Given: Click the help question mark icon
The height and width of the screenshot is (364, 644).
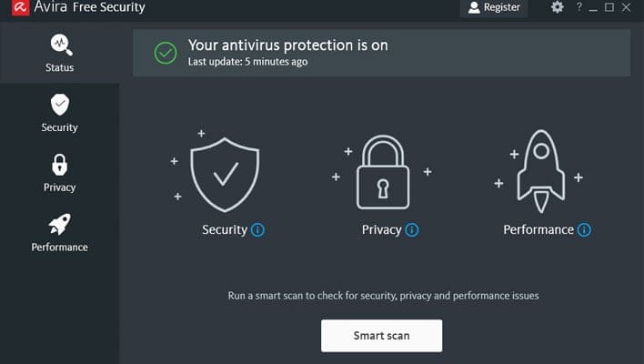Looking at the screenshot, I should coord(579,7).
